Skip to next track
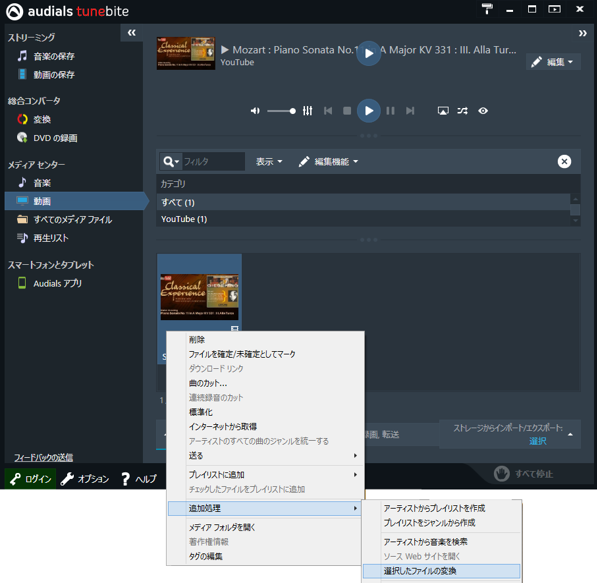This screenshot has width=597, height=586. point(410,111)
